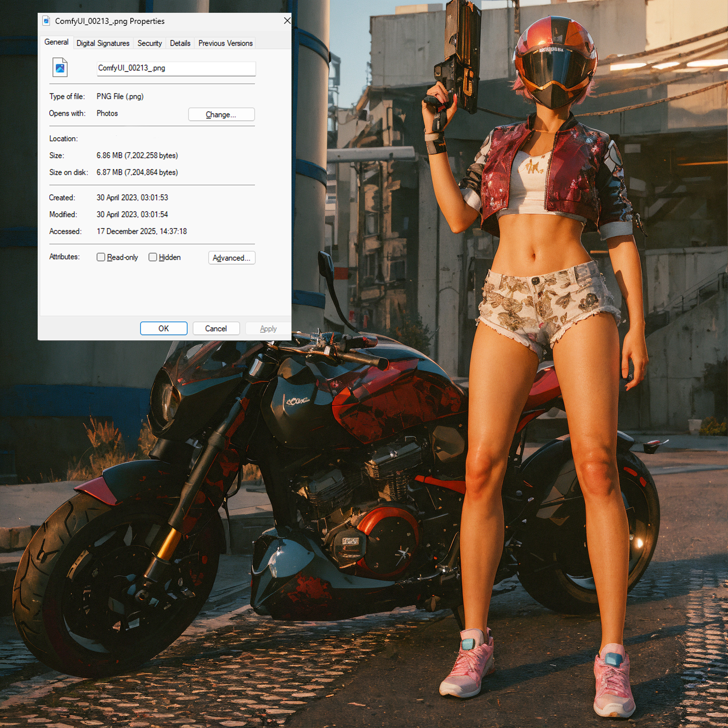Click the title bar file icon
This screenshot has height=728, width=728.
(x=46, y=21)
